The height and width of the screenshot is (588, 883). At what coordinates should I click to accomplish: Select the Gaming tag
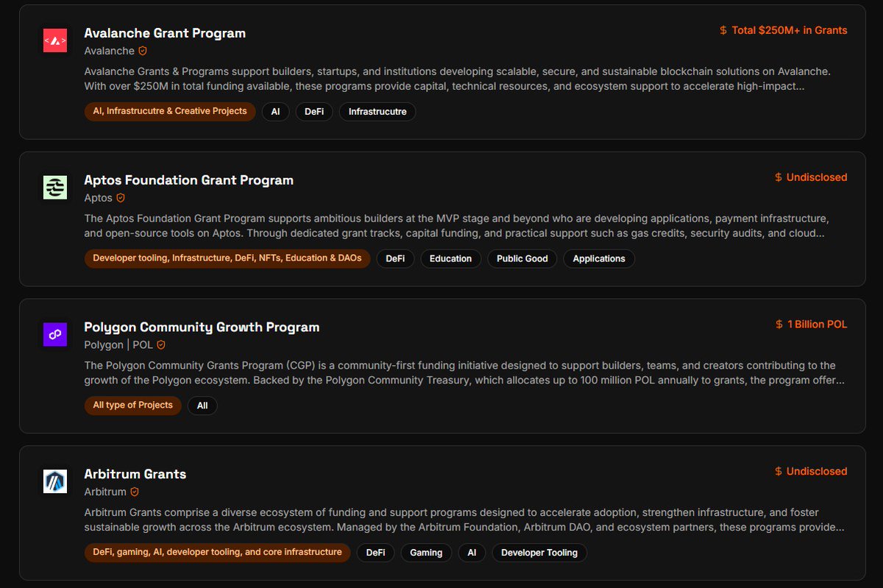[426, 553]
